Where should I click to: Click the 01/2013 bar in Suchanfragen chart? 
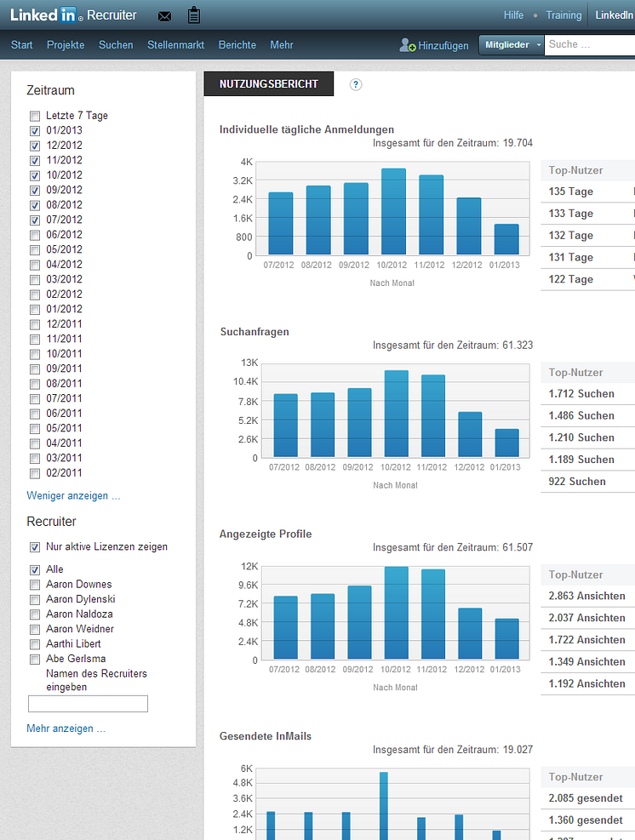pyautogui.click(x=506, y=443)
